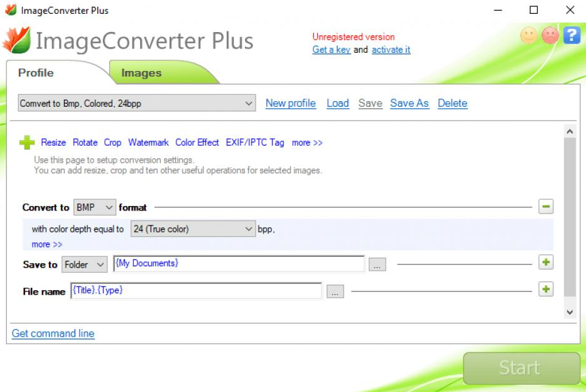Show more operations next to EXIF/IPTC Tag
The height and width of the screenshot is (392, 586).
pos(307,143)
